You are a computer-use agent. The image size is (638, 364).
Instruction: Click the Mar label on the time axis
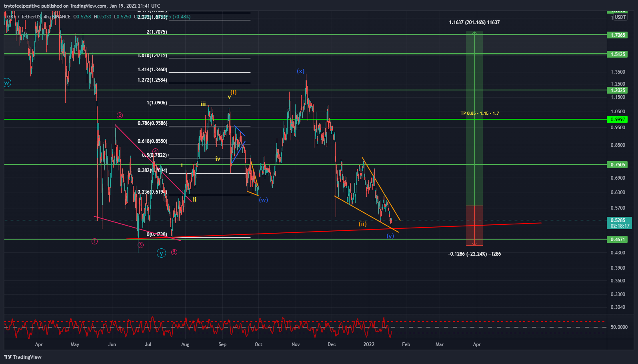[x=440, y=344]
